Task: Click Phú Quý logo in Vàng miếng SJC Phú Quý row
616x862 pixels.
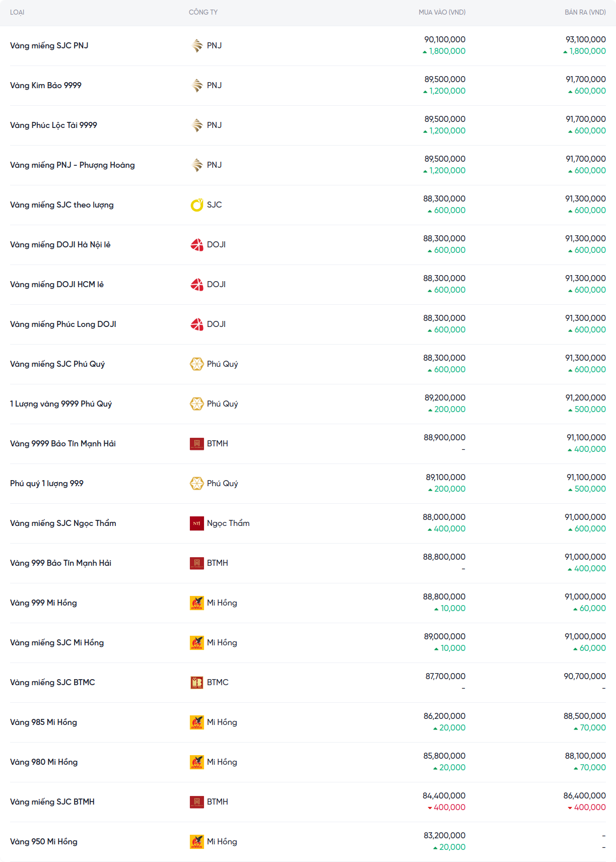Action: (x=197, y=364)
